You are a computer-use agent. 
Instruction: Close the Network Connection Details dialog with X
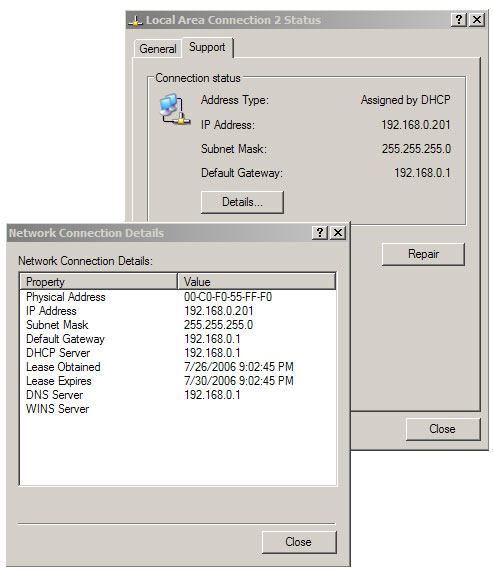click(x=338, y=232)
